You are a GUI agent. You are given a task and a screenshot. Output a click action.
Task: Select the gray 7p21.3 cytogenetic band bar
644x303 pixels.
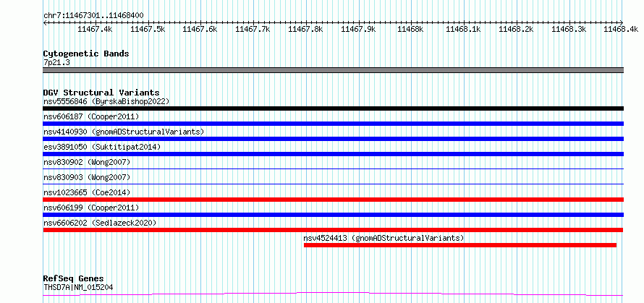[x=334, y=70]
